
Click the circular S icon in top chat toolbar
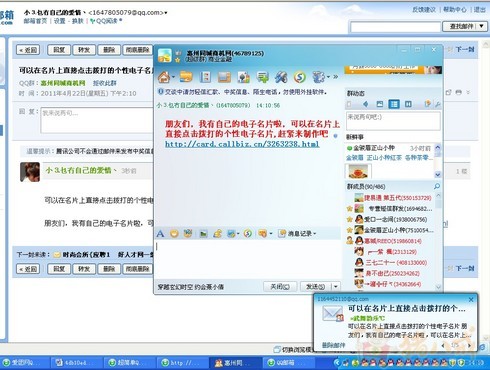[x=300, y=78]
